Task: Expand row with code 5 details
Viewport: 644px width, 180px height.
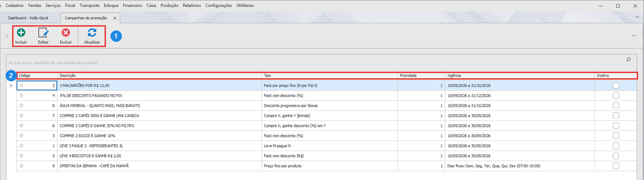Action: 21,156
